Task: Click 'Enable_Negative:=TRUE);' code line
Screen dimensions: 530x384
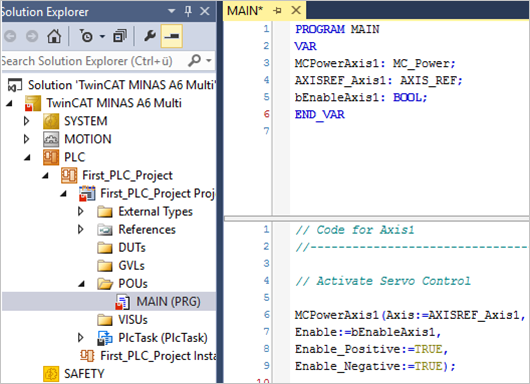Action: point(375,366)
